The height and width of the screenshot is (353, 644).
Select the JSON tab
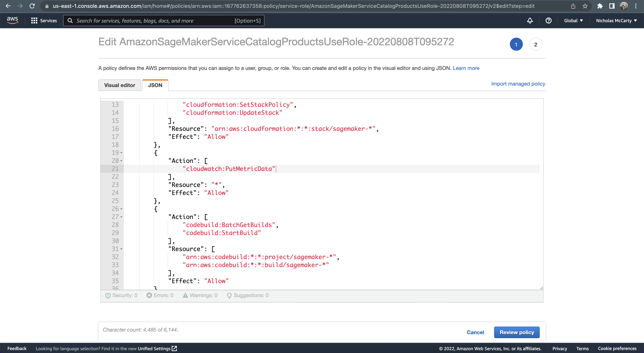tap(155, 85)
